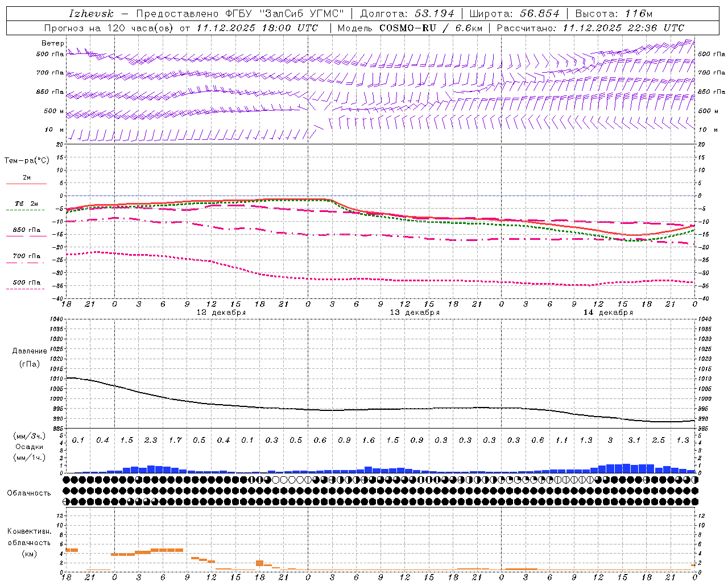Viewport: 728px width, 582px height.
Task: Select the 1.7 precipitation value
Action: (x=175, y=440)
